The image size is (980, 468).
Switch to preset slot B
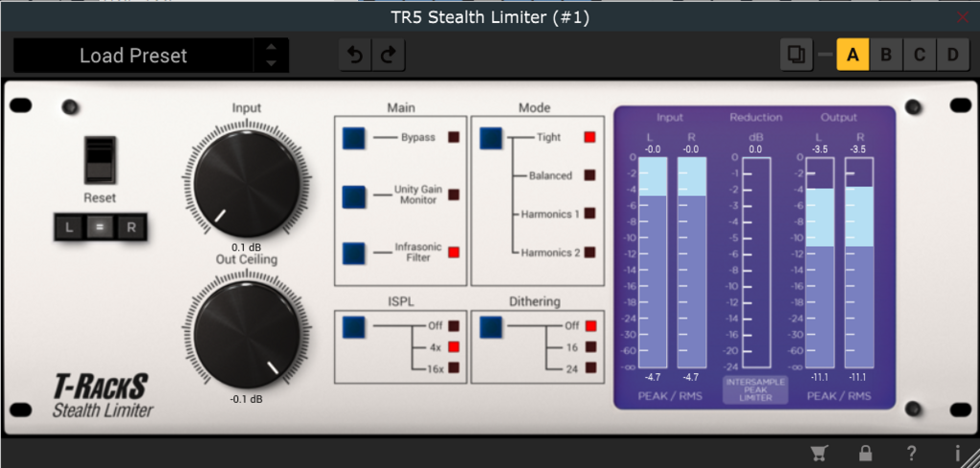pyautogui.click(x=885, y=55)
